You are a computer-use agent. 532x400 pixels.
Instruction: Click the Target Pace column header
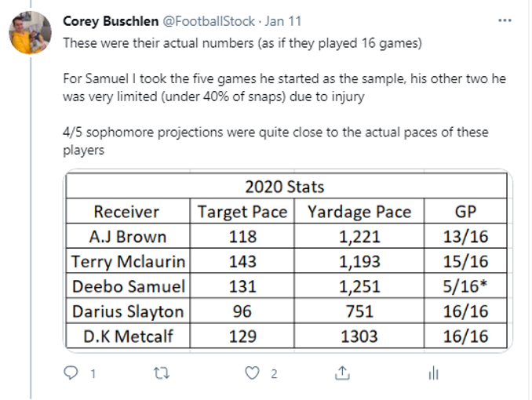click(x=242, y=212)
